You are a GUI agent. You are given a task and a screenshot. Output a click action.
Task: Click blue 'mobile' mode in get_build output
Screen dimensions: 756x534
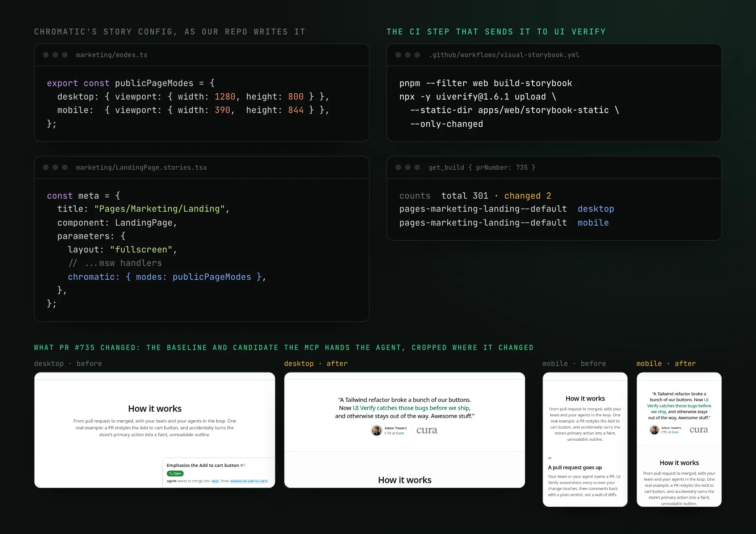593,223
